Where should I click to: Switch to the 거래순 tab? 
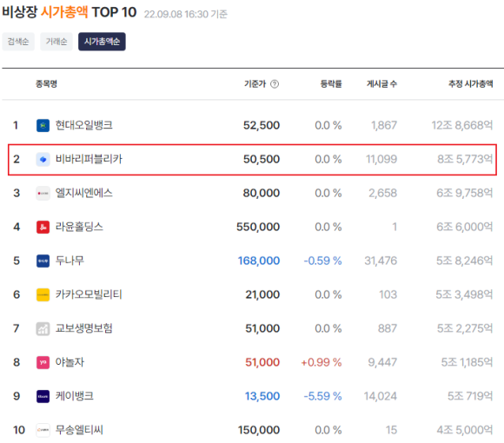tap(56, 42)
